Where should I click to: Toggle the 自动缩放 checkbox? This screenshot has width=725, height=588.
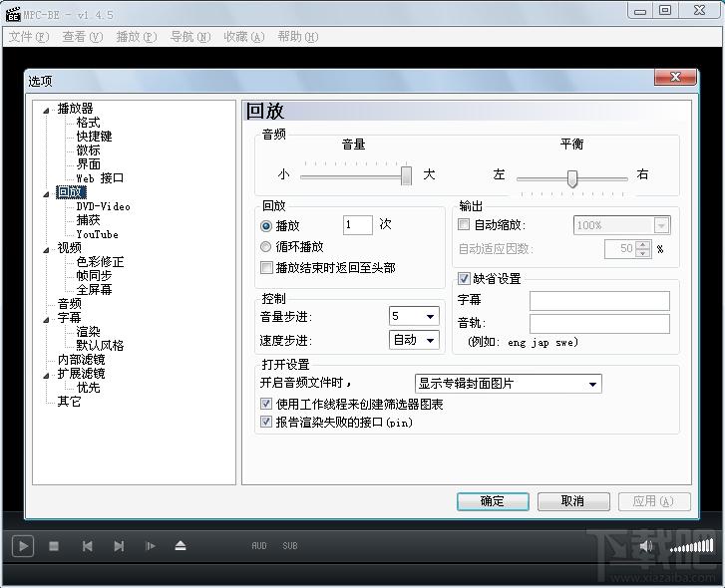click(x=464, y=225)
